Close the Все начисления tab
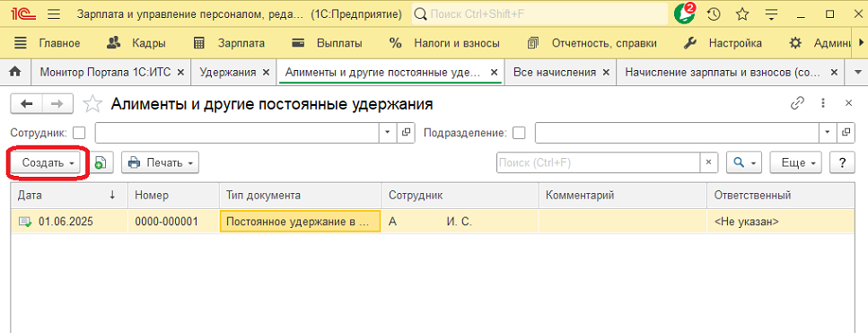This screenshot has height=333, width=868. click(606, 72)
